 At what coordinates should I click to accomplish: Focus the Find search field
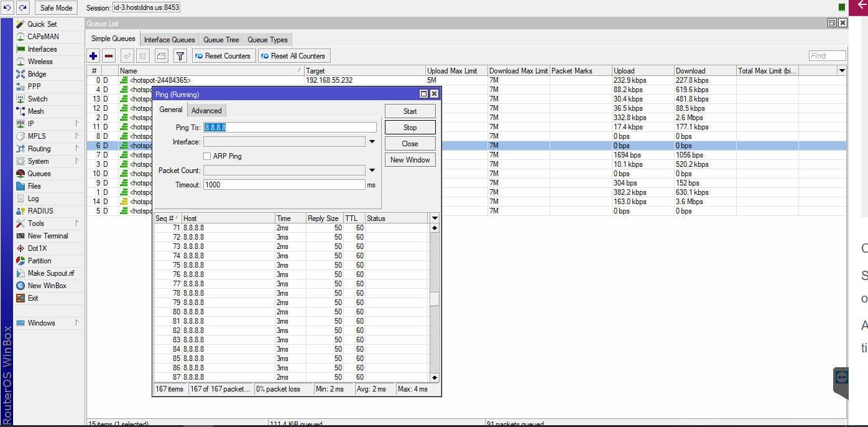pyautogui.click(x=827, y=56)
